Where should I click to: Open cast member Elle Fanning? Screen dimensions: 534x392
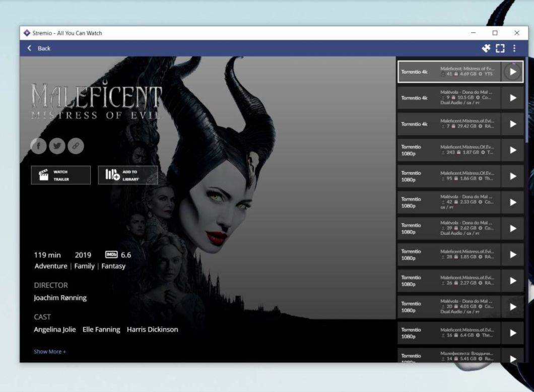point(101,330)
